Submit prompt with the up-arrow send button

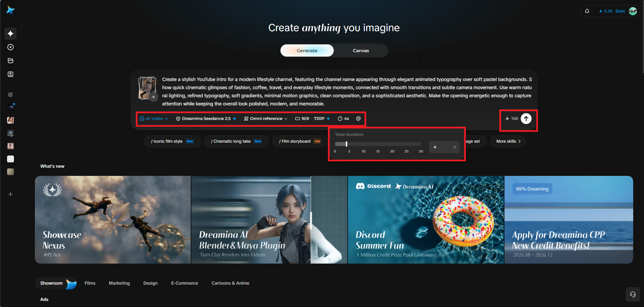(526, 119)
